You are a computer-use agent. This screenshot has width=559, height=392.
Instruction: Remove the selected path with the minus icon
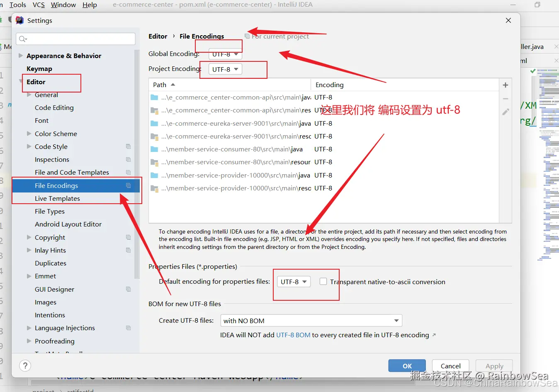tap(506, 99)
